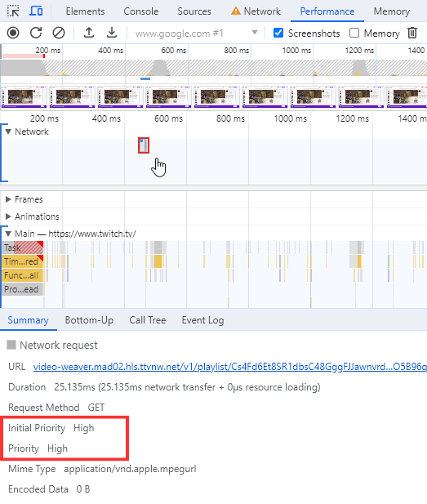Select the Pro...ead event in flame chart
Viewport: 427px width, 504px height.
pos(23,289)
